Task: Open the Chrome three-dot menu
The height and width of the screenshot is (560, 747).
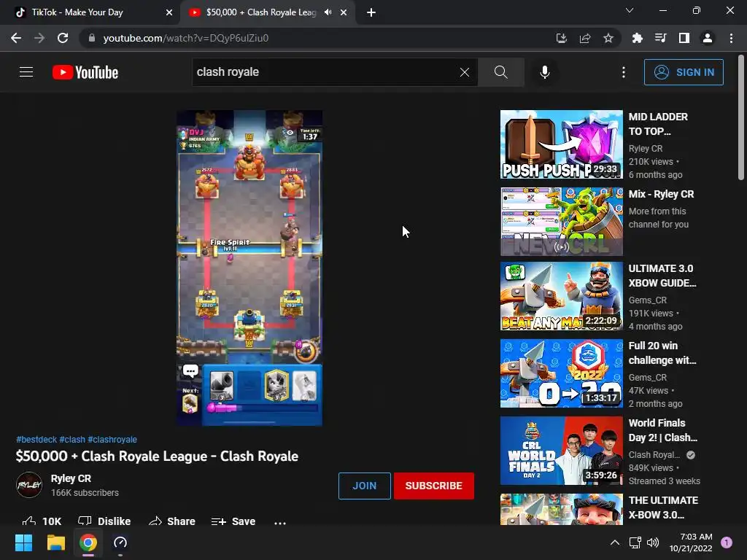Action: [x=731, y=38]
